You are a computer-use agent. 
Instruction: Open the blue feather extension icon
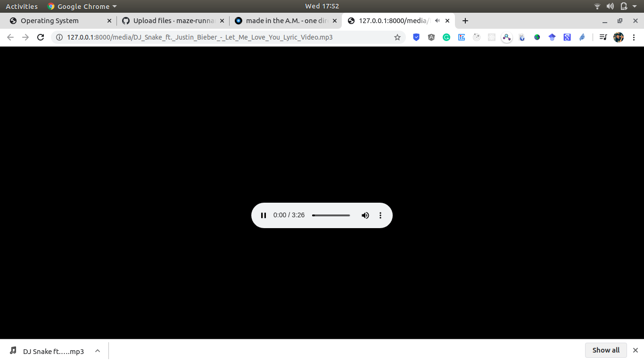point(582,37)
